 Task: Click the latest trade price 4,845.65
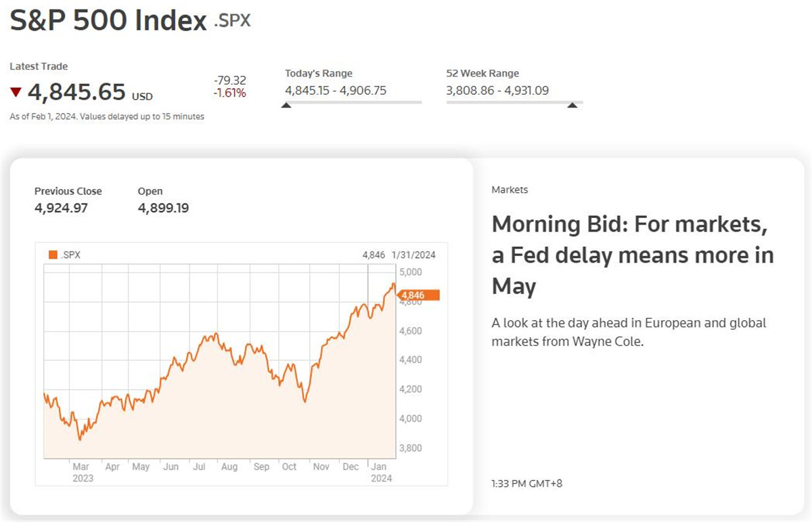76,91
